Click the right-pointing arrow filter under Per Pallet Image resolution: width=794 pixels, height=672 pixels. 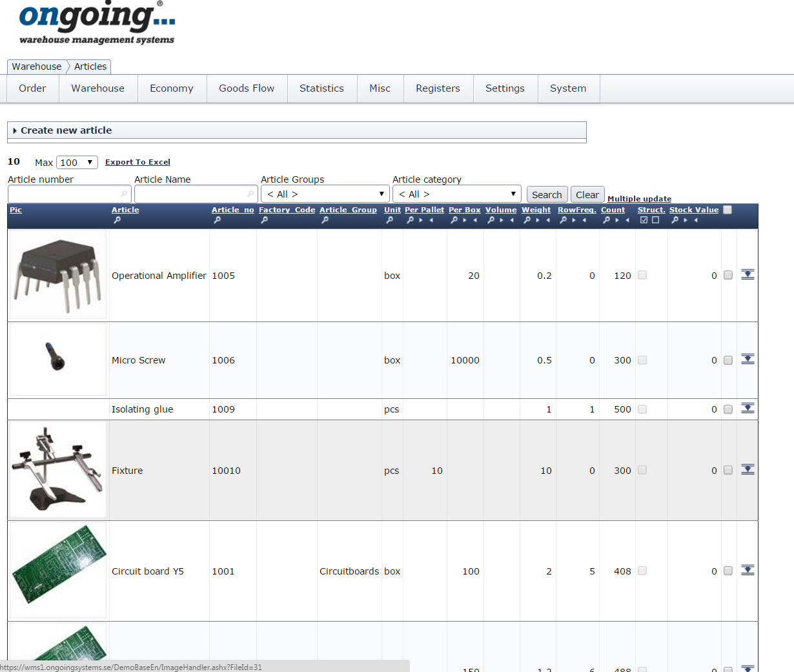point(421,220)
